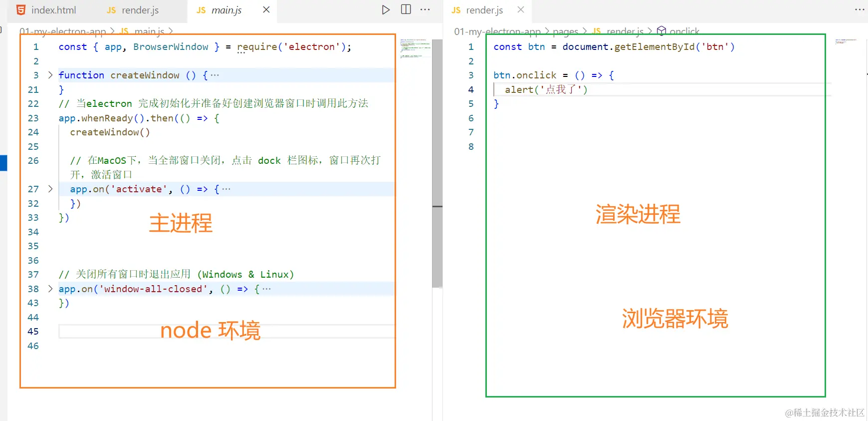Click closing brace on line 5 of render.js
This screenshot has height=421, width=868.
pos(496,104)
